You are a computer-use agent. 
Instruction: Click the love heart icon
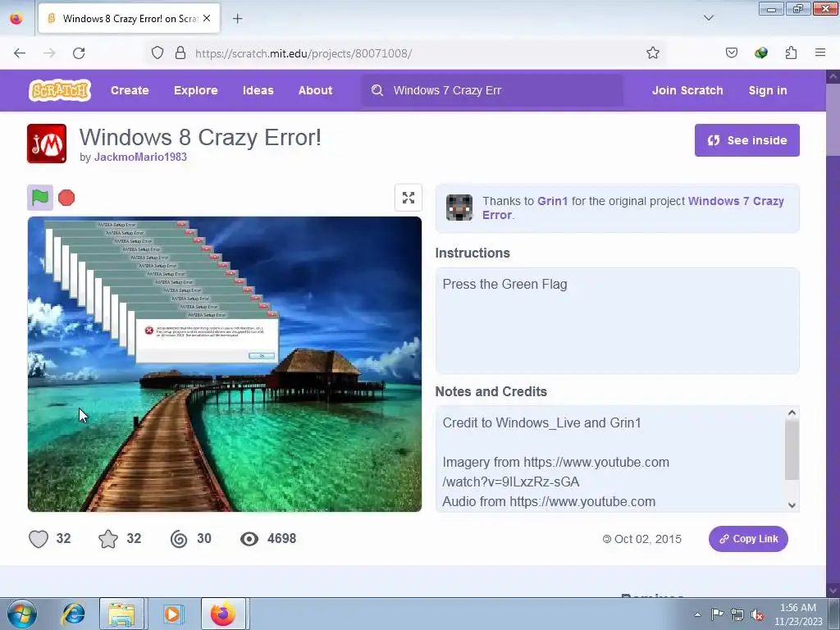[x=39, y=538]
